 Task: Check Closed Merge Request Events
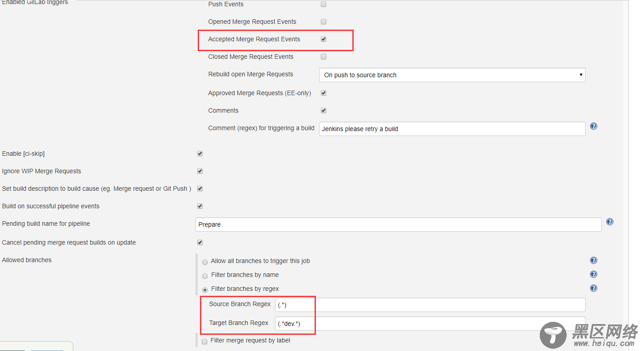324,57
